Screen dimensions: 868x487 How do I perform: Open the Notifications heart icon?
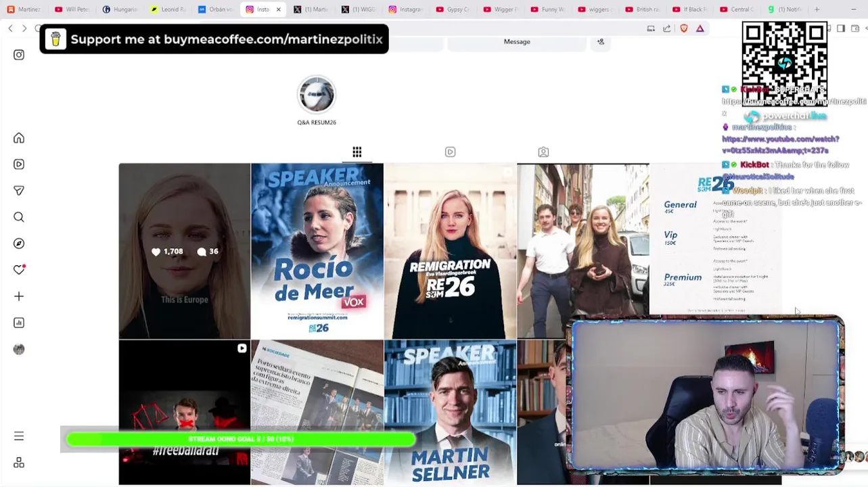pyautogui.click(x=19, y=270)
